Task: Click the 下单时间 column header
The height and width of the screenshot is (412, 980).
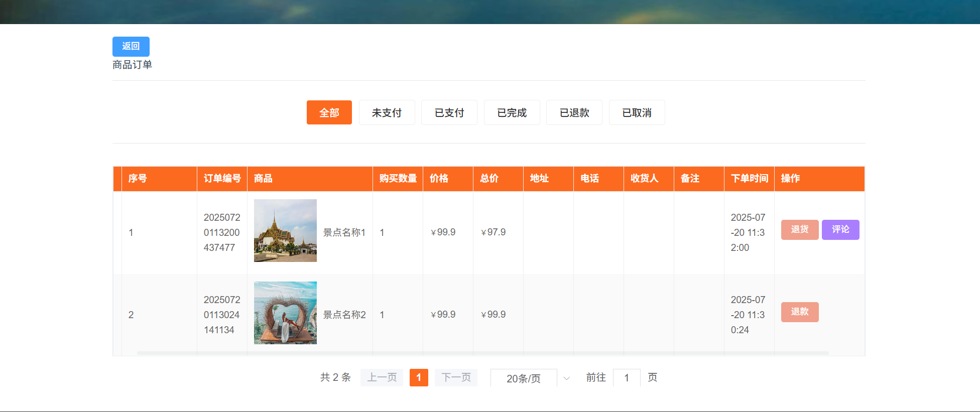Action: [x=749, y=179]
